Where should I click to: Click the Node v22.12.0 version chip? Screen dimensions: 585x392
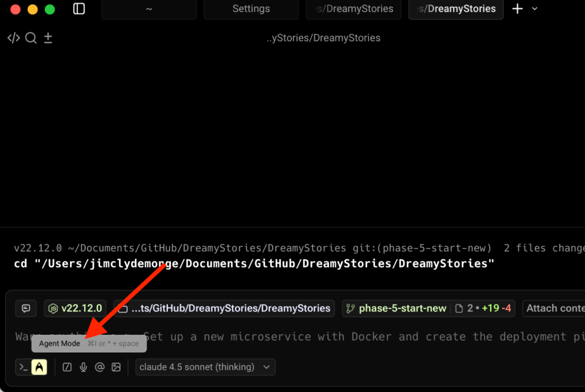tap(75, 309)
